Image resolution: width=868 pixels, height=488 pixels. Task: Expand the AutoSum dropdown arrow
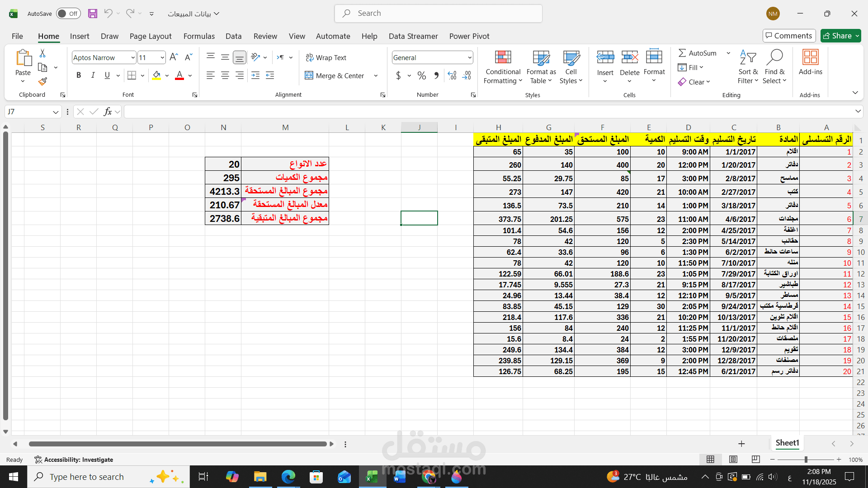pyautogui.click(x=728, y=53)
